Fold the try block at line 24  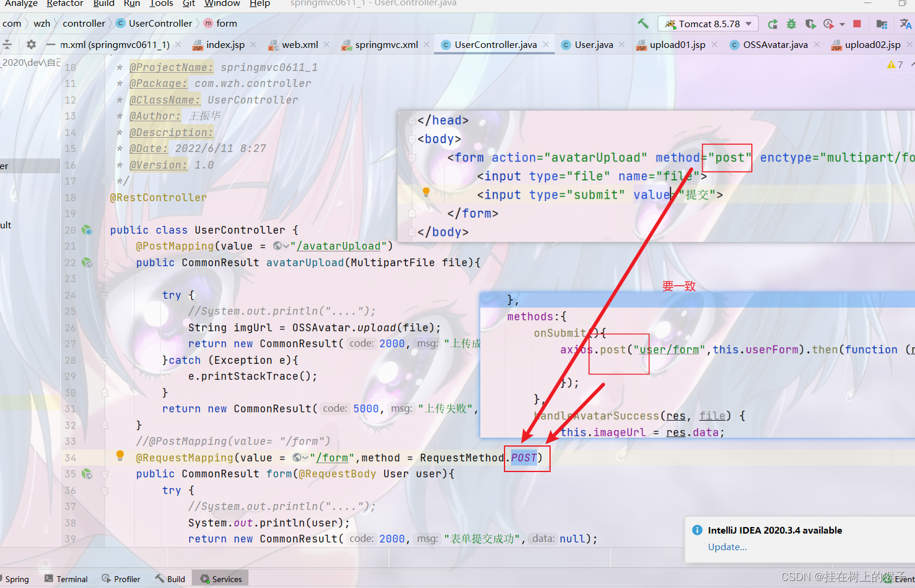(105, 295)
